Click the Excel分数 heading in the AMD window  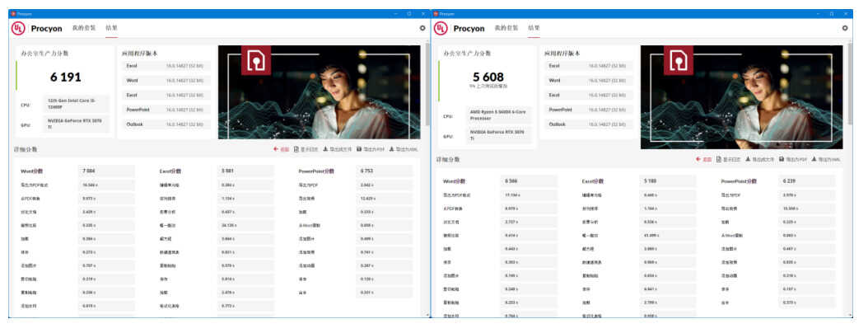(x=594, y=181)
